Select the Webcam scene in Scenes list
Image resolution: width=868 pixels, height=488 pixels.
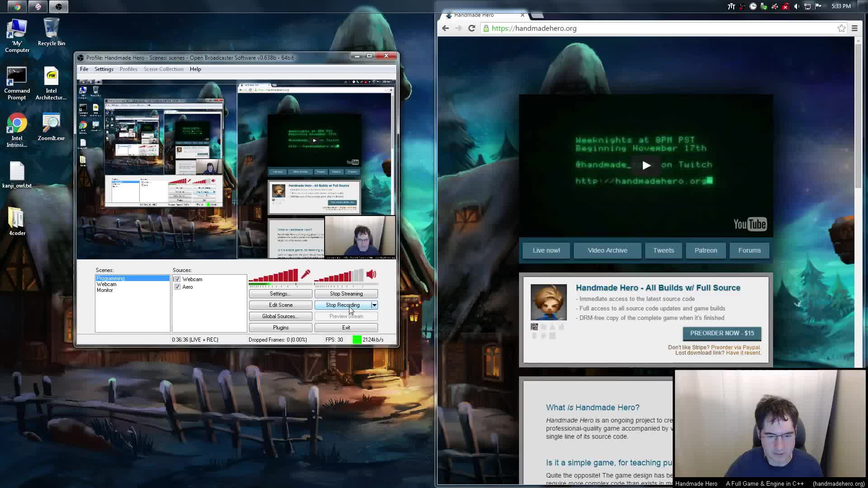(107, 284)
